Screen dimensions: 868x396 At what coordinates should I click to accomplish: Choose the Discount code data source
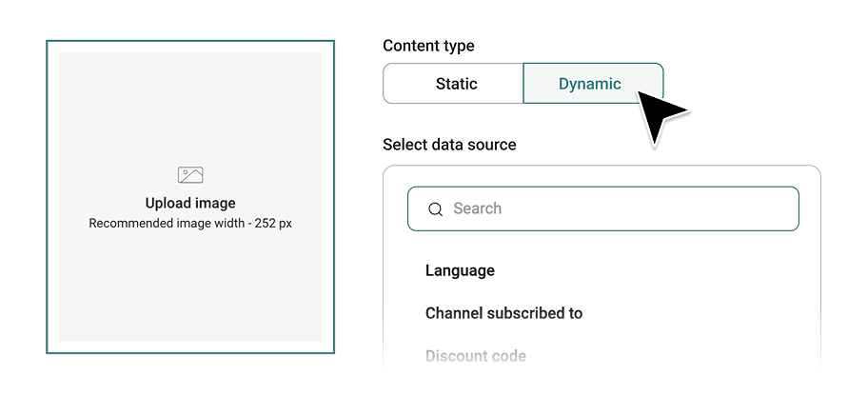pos(476,356)
